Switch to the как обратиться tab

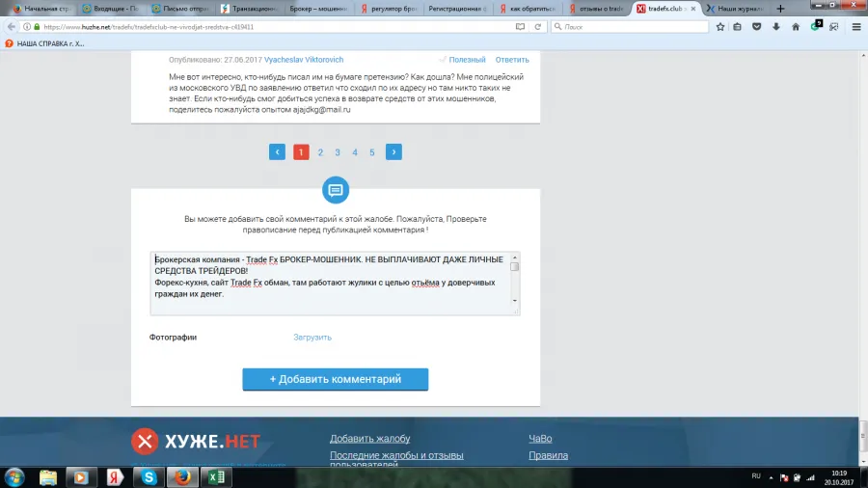click(527, 9)
